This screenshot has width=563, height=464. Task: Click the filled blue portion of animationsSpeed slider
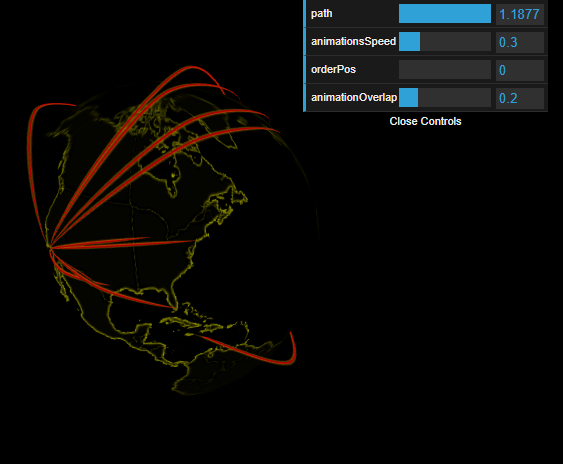409,42
